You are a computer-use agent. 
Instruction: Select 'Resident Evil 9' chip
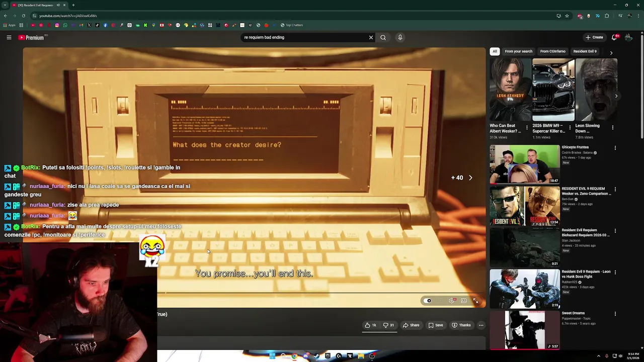tap(585, 51)
